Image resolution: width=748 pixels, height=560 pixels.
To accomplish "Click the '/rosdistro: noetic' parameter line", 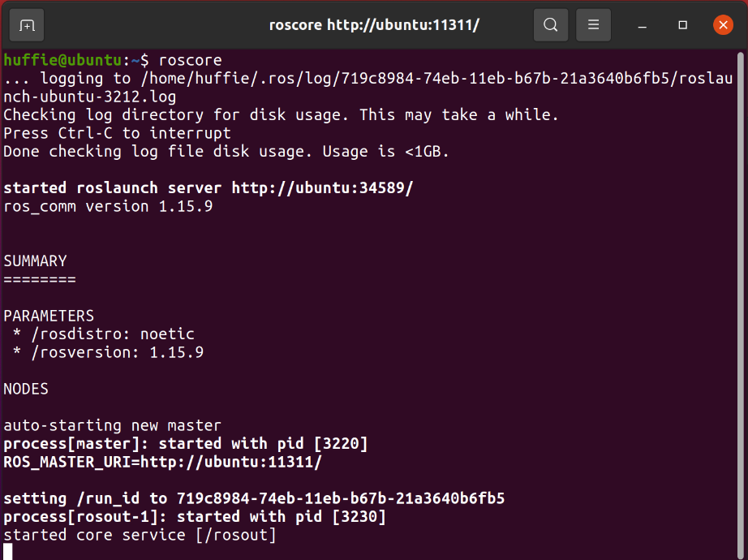I will click(104, 334).
